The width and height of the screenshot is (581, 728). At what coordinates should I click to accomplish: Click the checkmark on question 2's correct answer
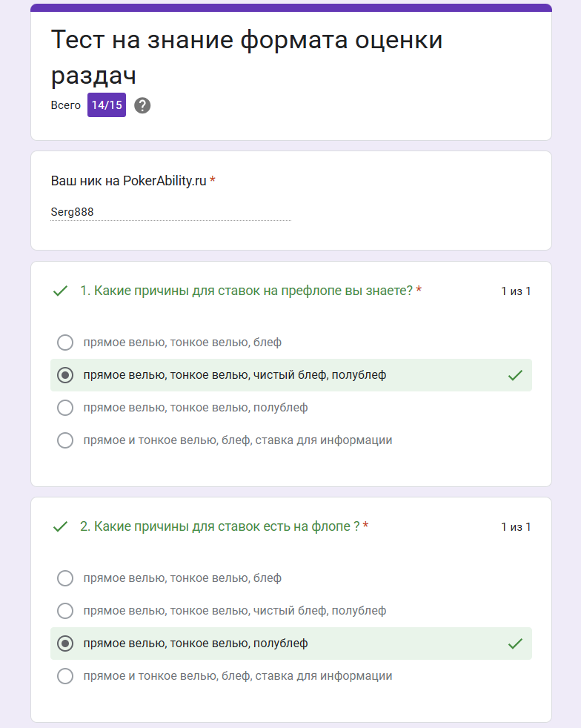click(515, 643)
